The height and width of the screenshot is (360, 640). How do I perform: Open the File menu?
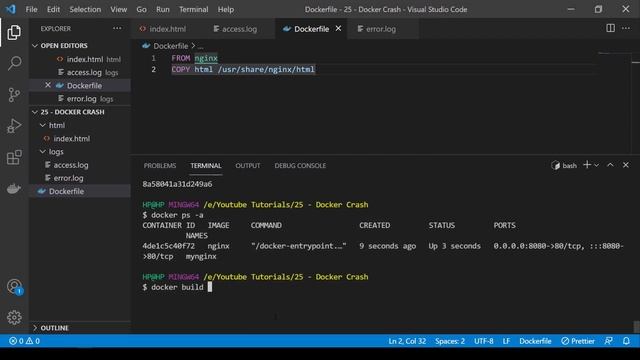click(x=31, y=9)
